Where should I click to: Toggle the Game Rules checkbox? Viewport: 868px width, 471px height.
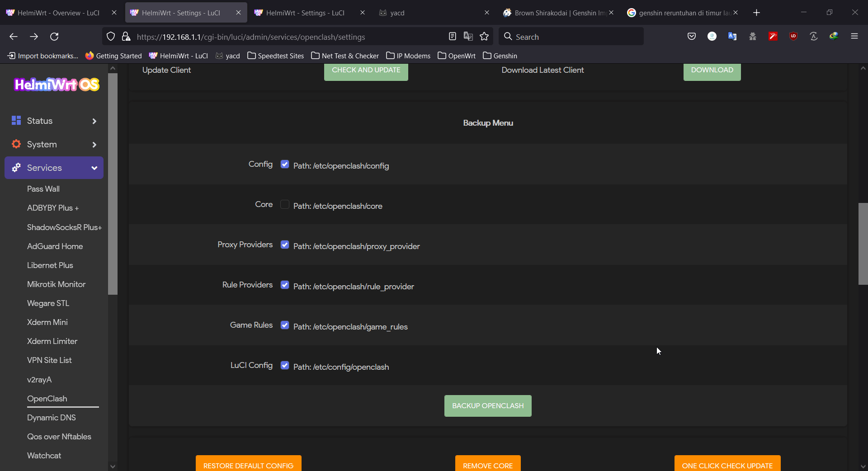click(x=285, y=325)
